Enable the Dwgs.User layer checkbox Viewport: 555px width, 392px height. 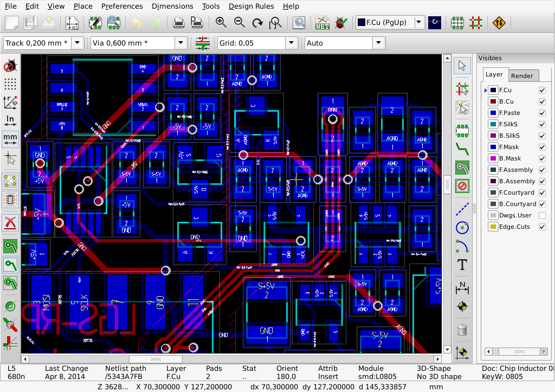pyautogui.click(x=542, y=215)
